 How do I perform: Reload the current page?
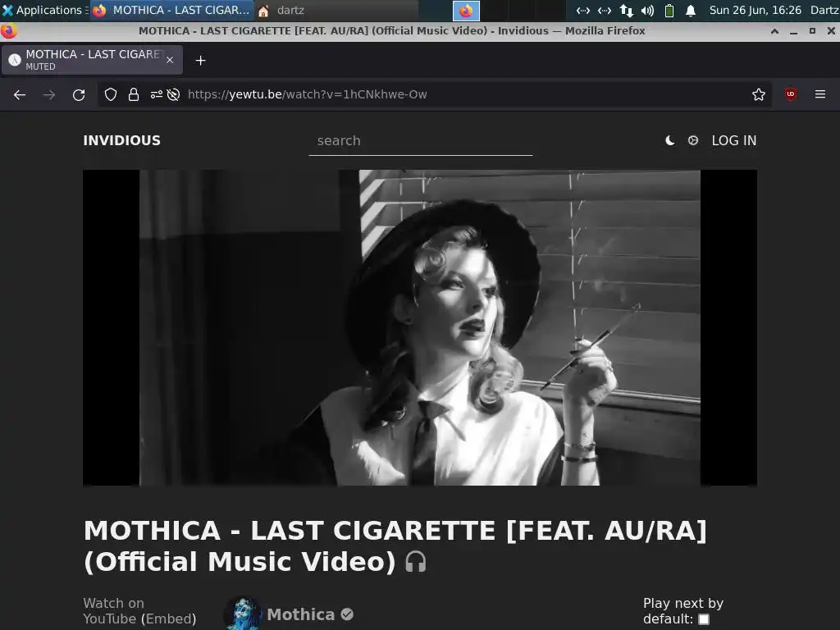[x=79, y=95]
